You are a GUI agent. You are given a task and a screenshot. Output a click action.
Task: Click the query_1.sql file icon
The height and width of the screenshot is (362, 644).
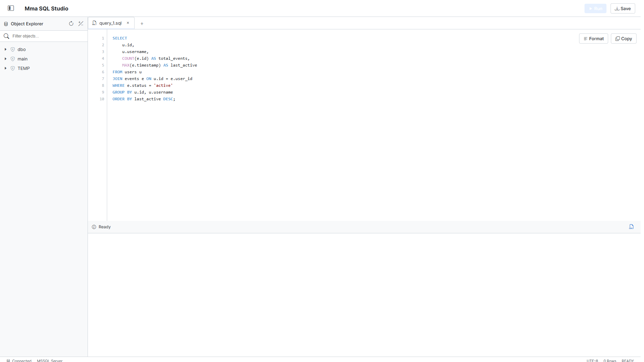94,23
